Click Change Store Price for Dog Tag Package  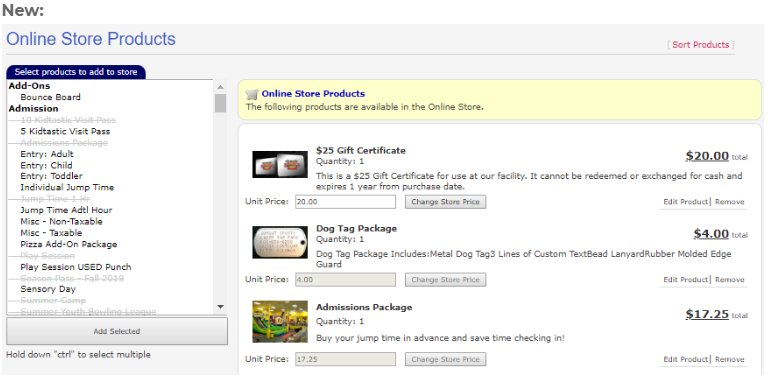(445, 279)
